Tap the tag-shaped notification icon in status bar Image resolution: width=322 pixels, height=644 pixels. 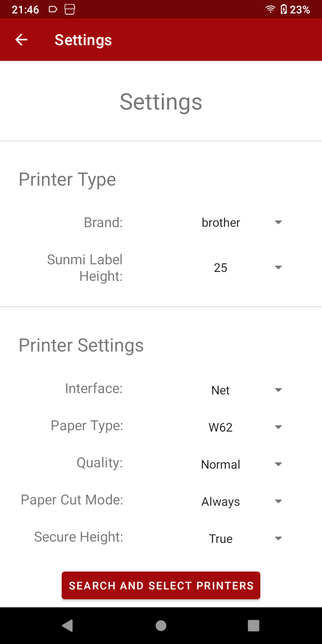53,9
